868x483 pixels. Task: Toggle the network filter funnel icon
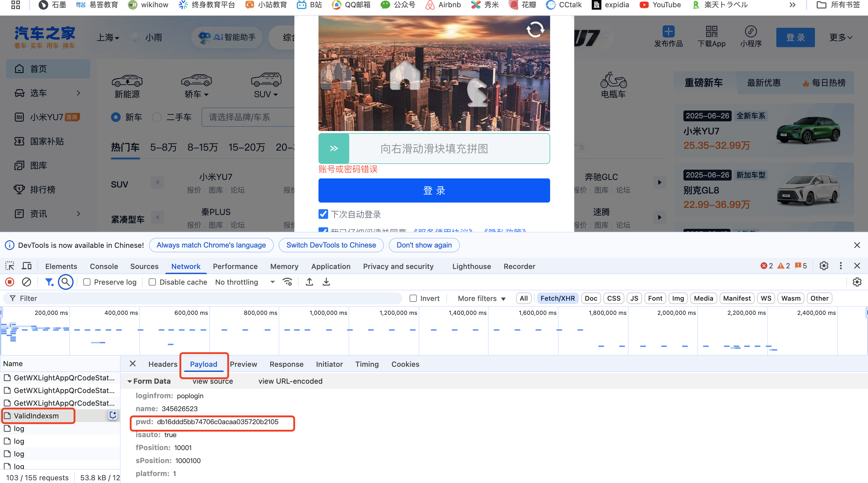pyautogui.click(x=49, y=282)
